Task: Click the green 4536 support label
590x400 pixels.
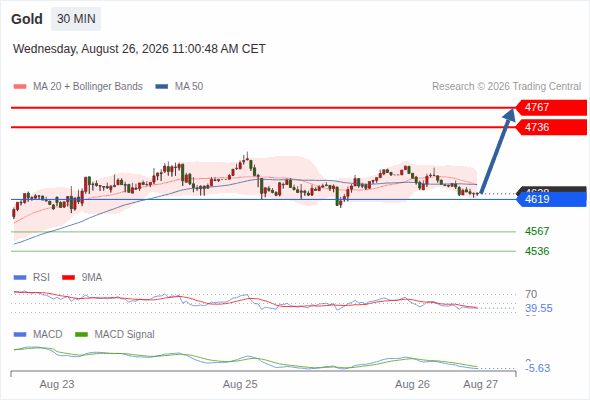Action: point(537,251)
